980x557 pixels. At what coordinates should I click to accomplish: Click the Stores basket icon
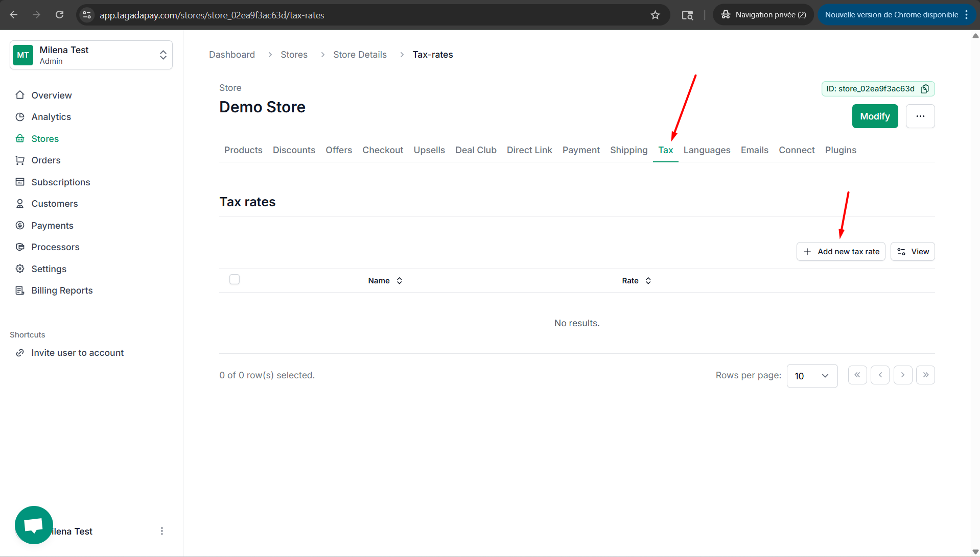click(x=20, y=138)
